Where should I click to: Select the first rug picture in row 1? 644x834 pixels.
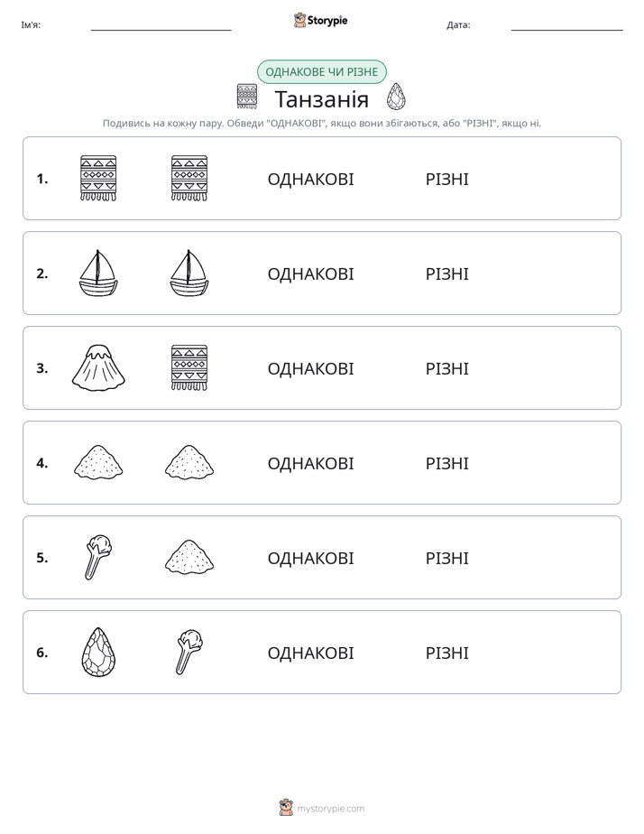tap(98, 178)
